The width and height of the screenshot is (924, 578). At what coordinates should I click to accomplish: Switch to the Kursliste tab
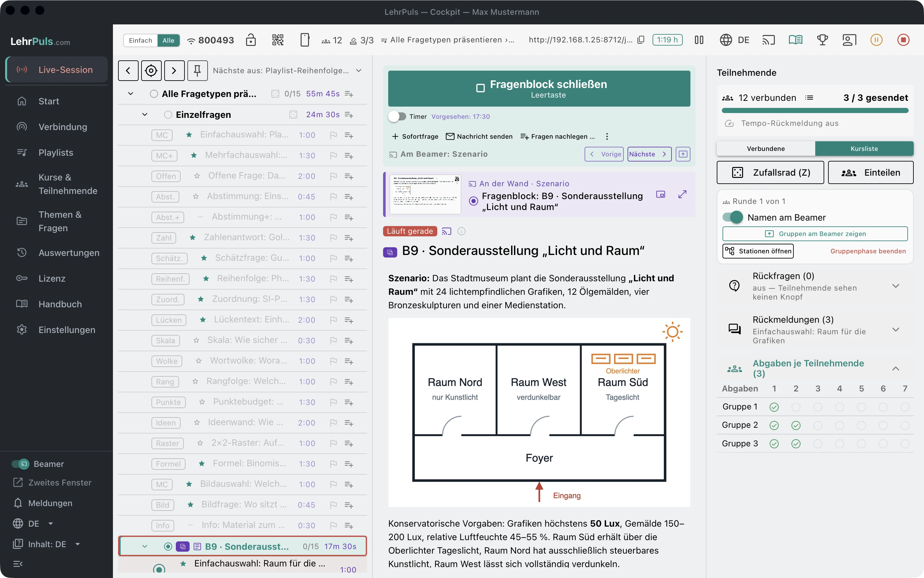coord(864,149)
